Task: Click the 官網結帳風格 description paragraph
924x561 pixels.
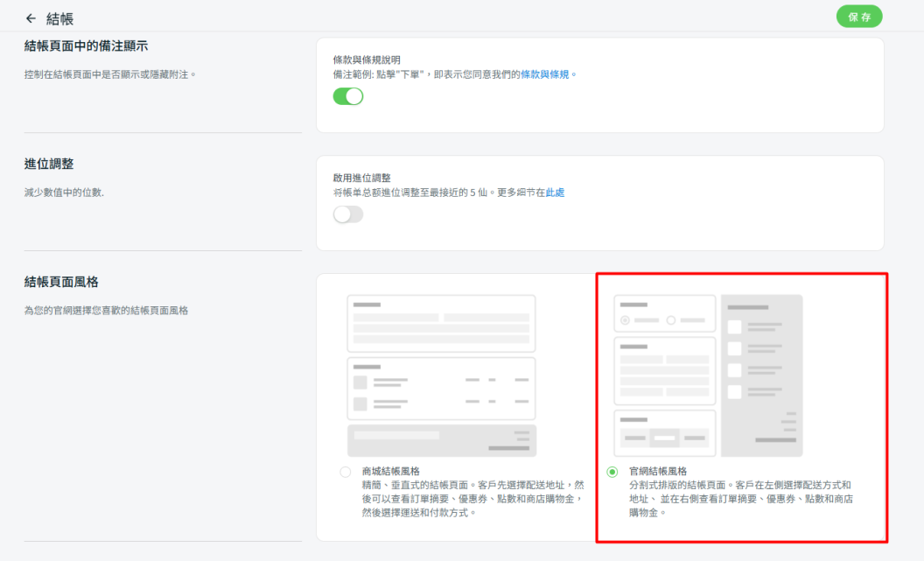Action: [x=740, y=498]
